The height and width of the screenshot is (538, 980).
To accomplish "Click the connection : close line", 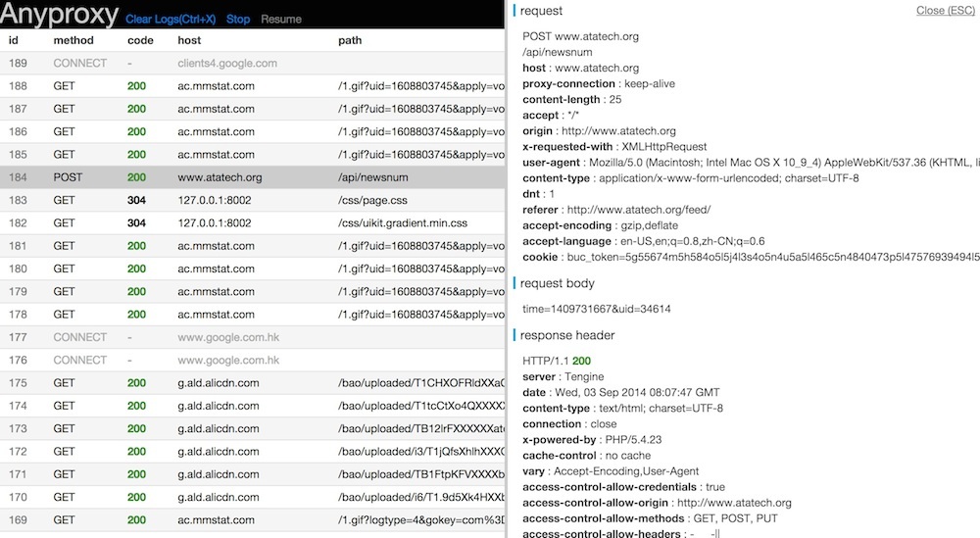I will (x=569, y=423).
